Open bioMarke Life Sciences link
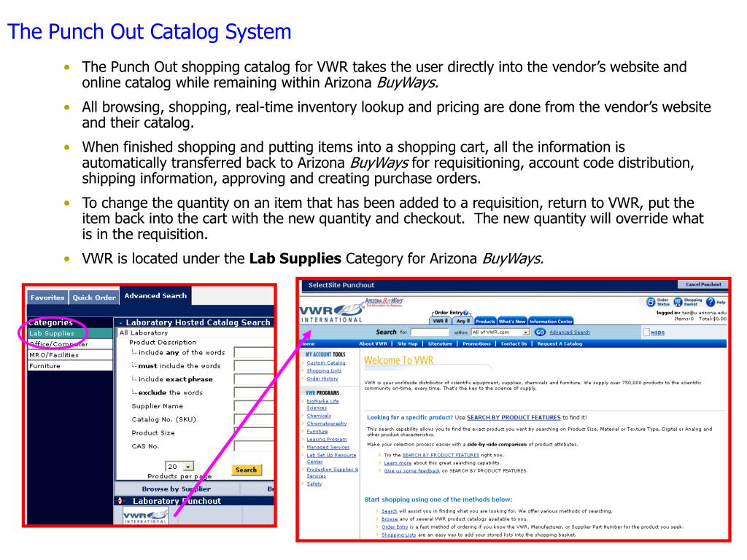 point(322,404)
